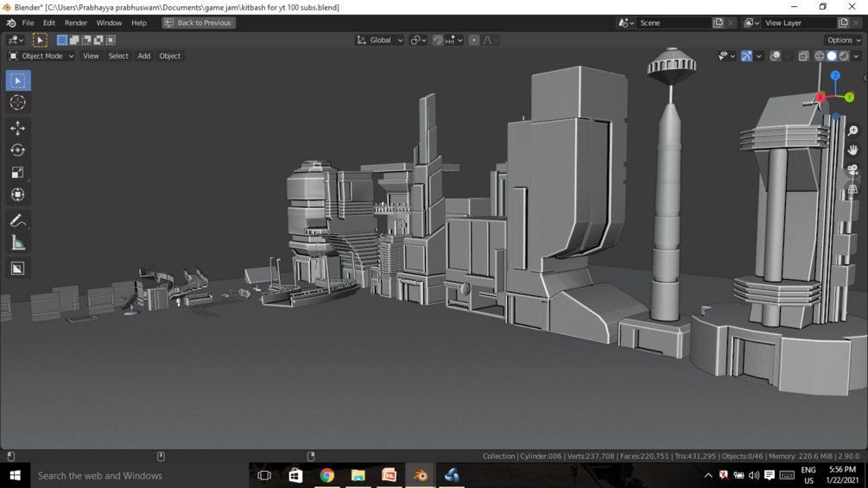The image size is (868, 488).
Task: Open the Object Mode dropdown
Action: tap(41, 56)
